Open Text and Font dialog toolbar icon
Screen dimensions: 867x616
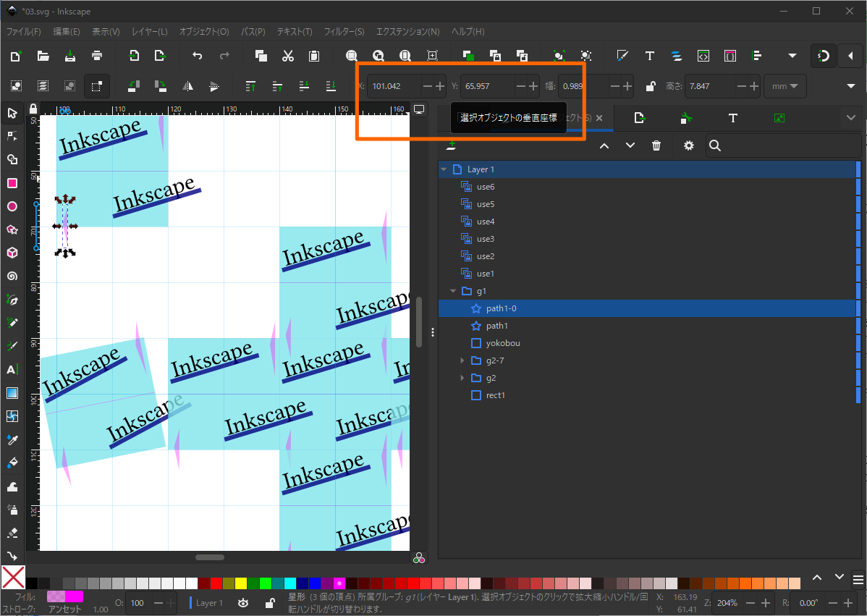(650, 56)
